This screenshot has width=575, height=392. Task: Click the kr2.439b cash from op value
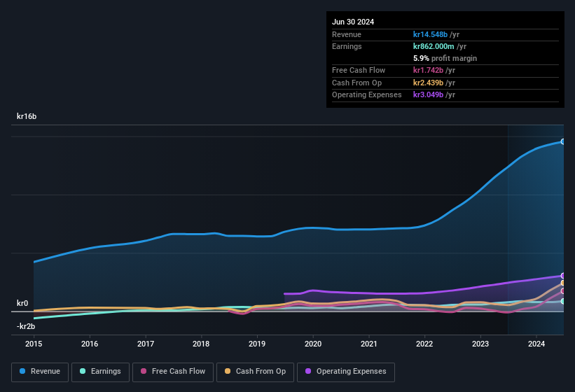pyautogui.click(x=428, y=83)
